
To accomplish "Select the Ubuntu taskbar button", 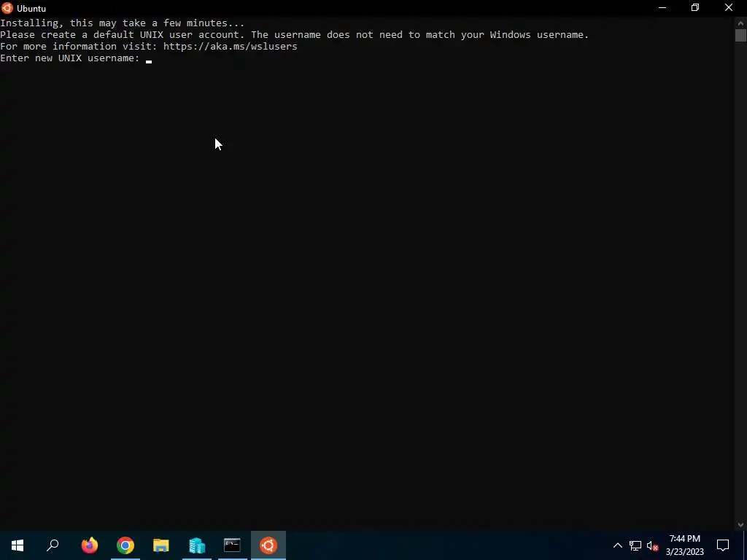I will (268, 545).
